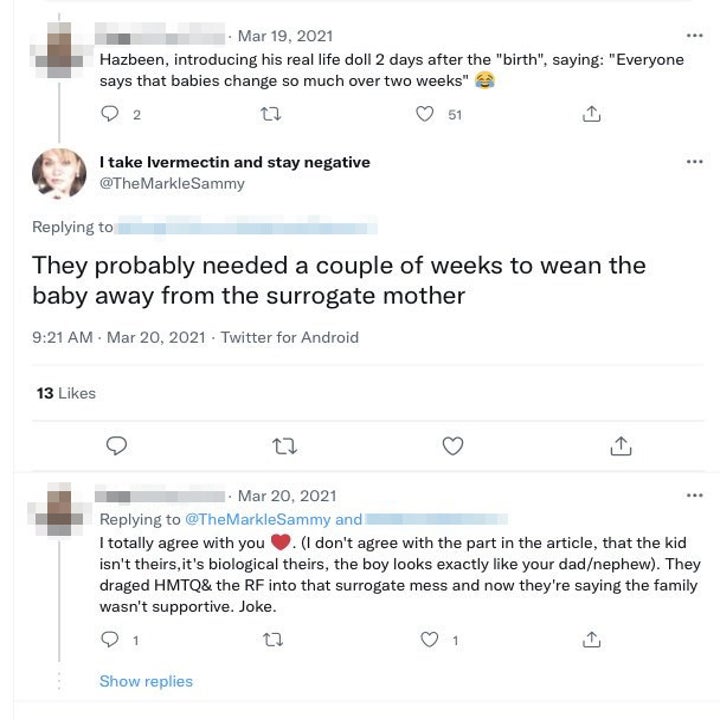Reply to the main tweet about the surrogate
Image resolution: width=720 pixels, height=720 pixels.
click(x=116, y=446)
